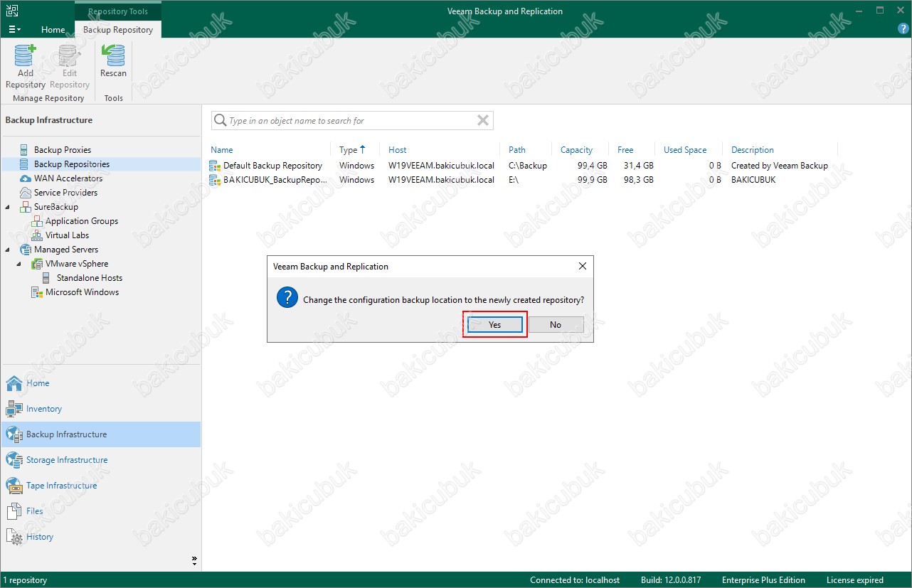Click the Default Backup Repository icon

215,166
